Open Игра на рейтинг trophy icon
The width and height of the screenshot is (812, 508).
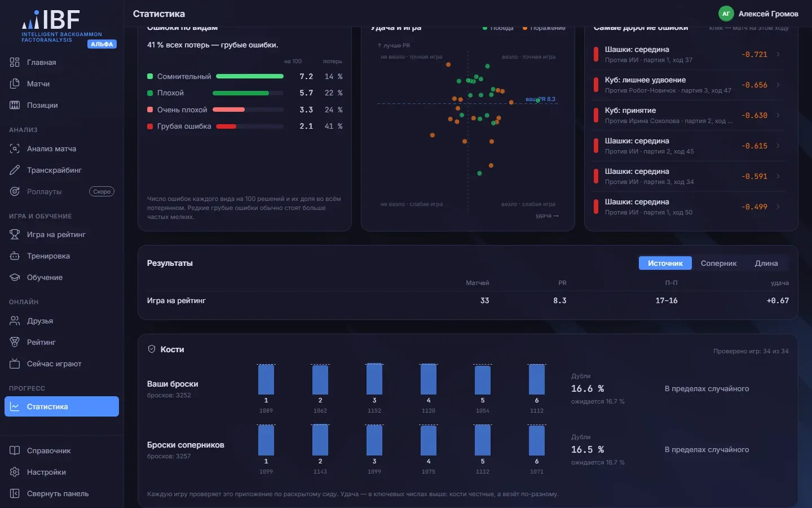(x=15, y=234)
